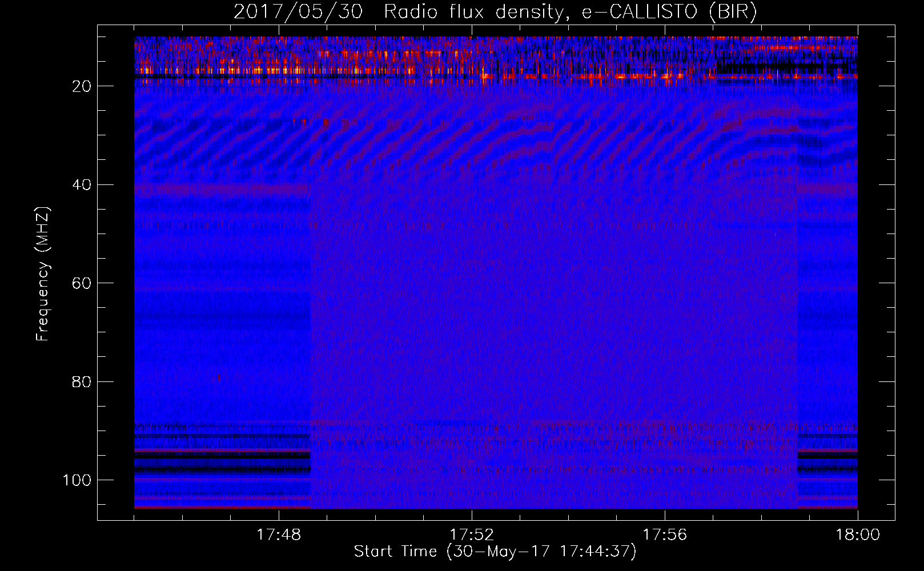Click the 'Start Time (30-May-17 17:44:37)' label
This screenshot has height=571, width=924.
tap(495, 552)
